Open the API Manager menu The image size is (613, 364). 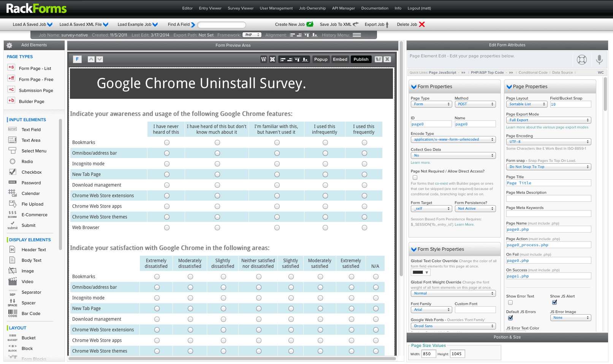click(344, 8)
